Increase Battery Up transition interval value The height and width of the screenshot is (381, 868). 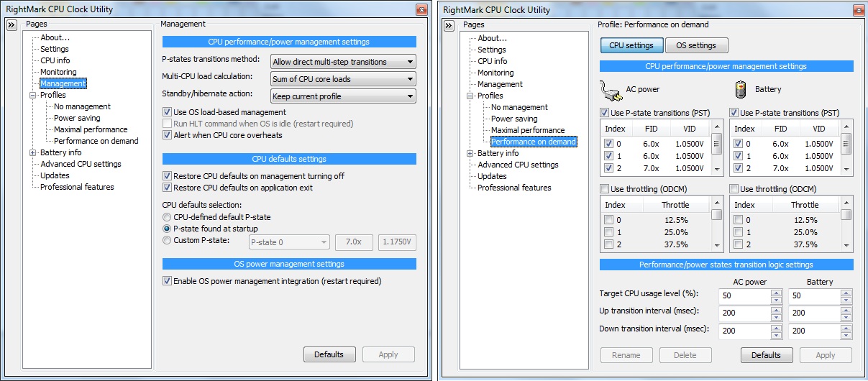846,309
